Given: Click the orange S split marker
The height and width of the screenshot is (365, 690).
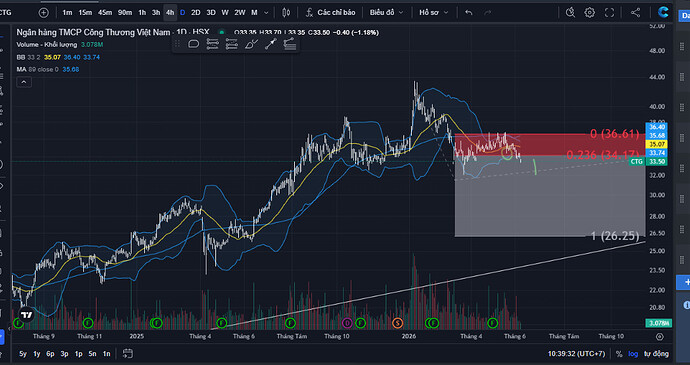Looking at the screenshot, I should (398, 323).
